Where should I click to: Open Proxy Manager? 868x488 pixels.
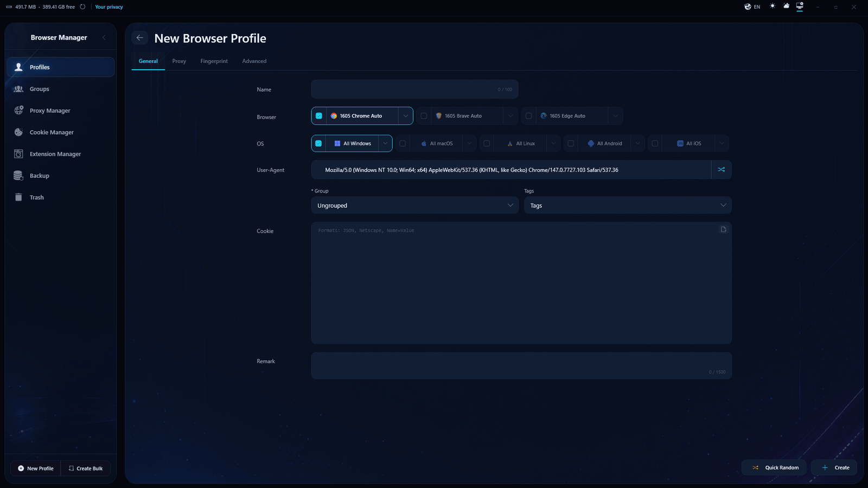[60, 111]
